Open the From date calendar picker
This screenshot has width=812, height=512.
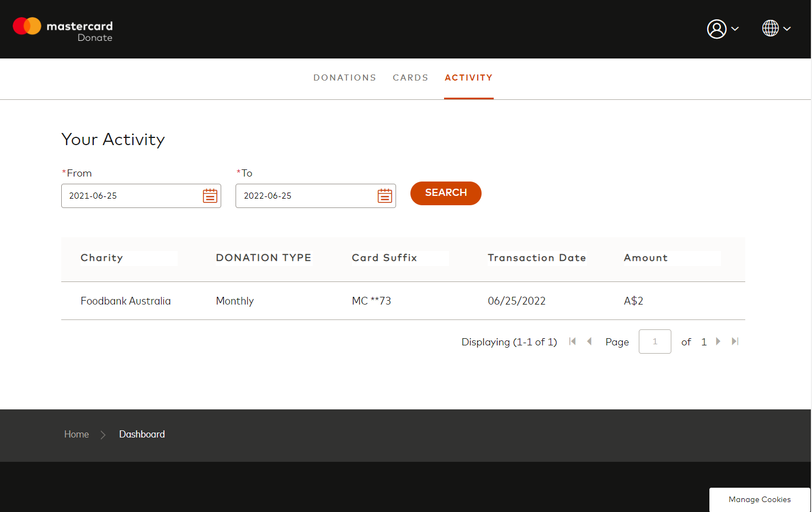click(x=210, y=196)
